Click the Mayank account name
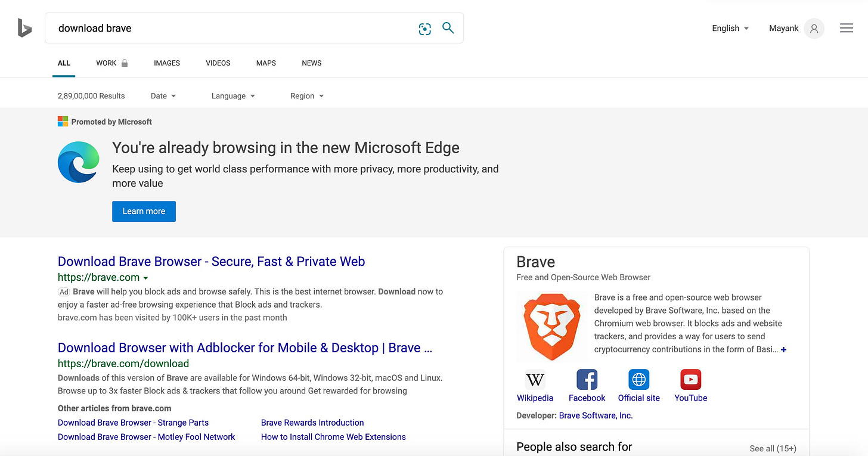The height and width of the screenshot is (456, 868). point(783,28)
